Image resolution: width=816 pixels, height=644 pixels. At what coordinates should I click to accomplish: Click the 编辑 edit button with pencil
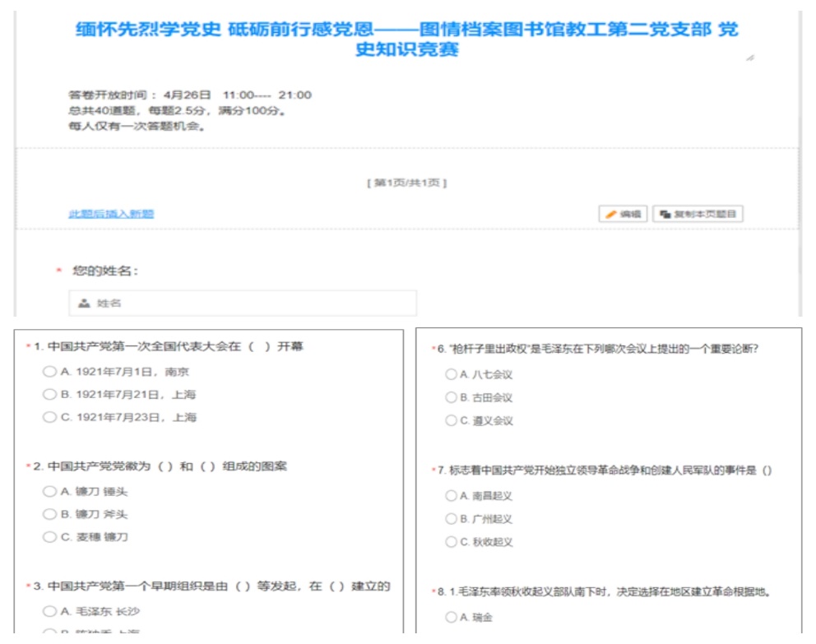coord(623,214)
